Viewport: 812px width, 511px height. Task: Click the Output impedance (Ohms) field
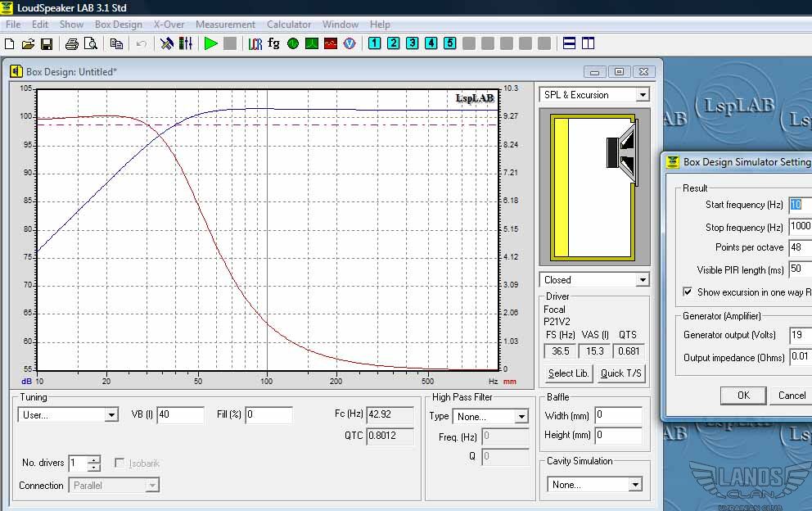pyautogui.click(x=801, y=356)
